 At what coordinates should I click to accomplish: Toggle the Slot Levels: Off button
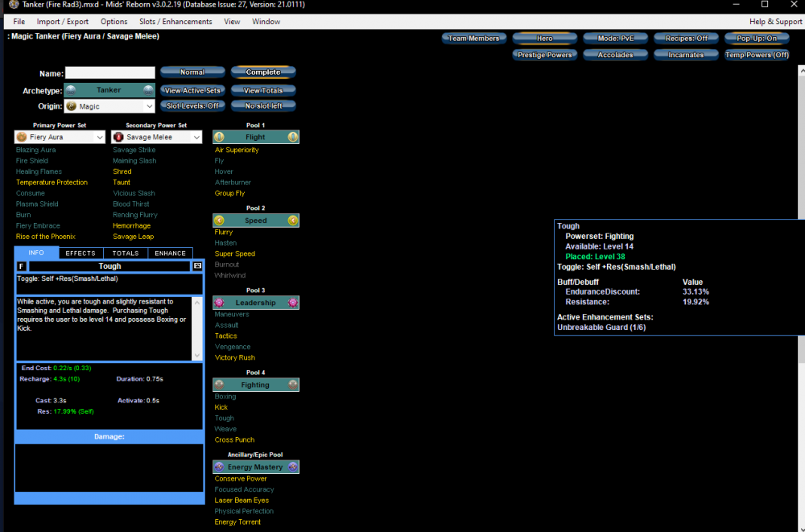192,105
